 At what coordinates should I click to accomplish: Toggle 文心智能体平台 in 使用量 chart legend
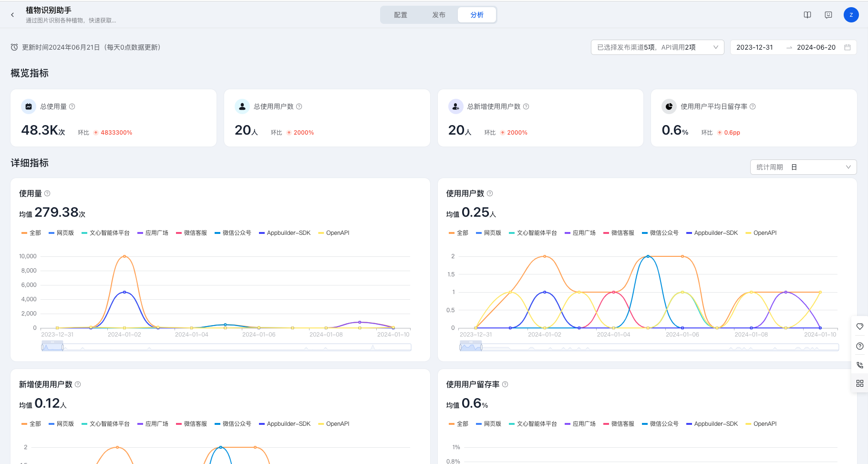tap(106, 233)
